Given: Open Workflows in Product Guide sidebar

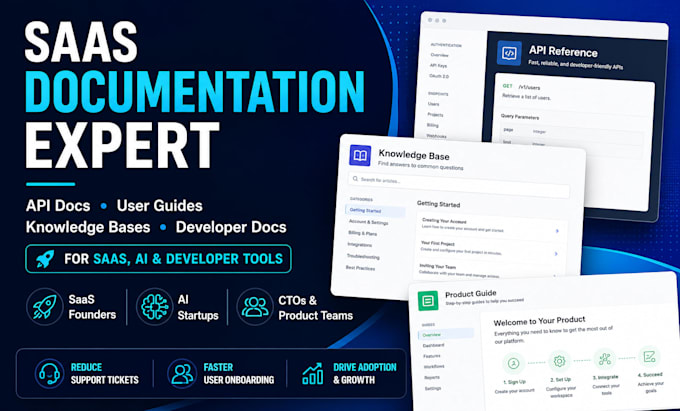Looking at the screenshot, I should (434, 367).
